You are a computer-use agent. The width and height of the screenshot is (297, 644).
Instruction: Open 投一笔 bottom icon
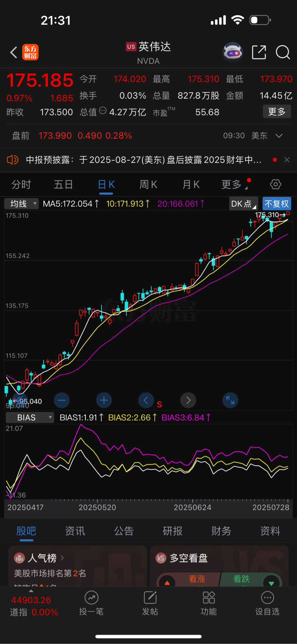click(91, 598)
